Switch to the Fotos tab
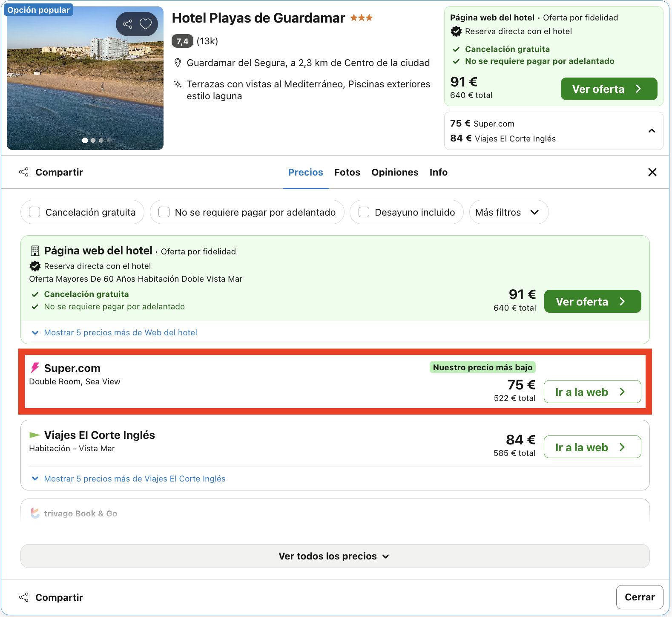672x617 pixels. pos(347,172)
